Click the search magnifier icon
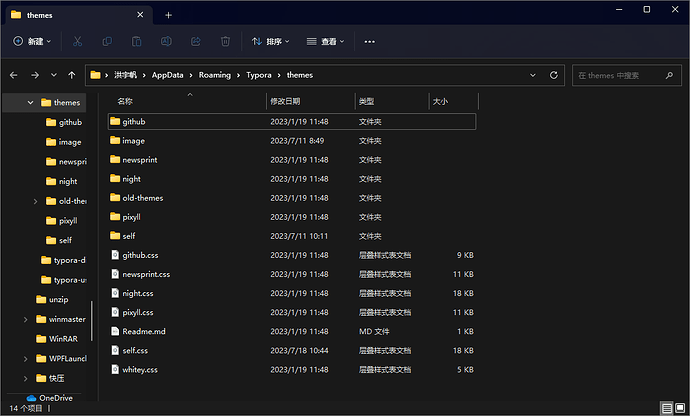This screenshot has width=690, height=416. [669, 75]
